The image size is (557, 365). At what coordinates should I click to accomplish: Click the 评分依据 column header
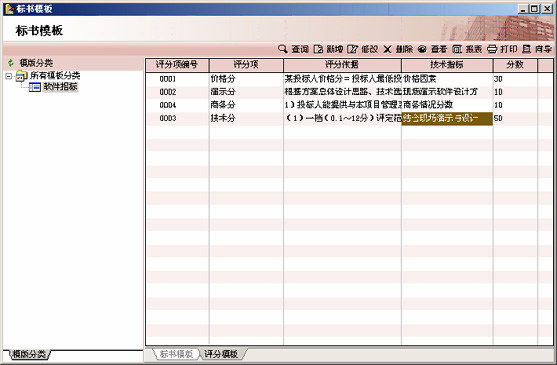coord(342,65)
